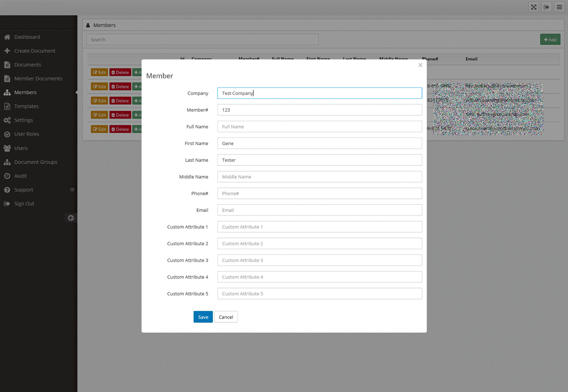Focus the Custom Attribute 1 input
The image size is (568, 392).
click(x=319, y=227)
